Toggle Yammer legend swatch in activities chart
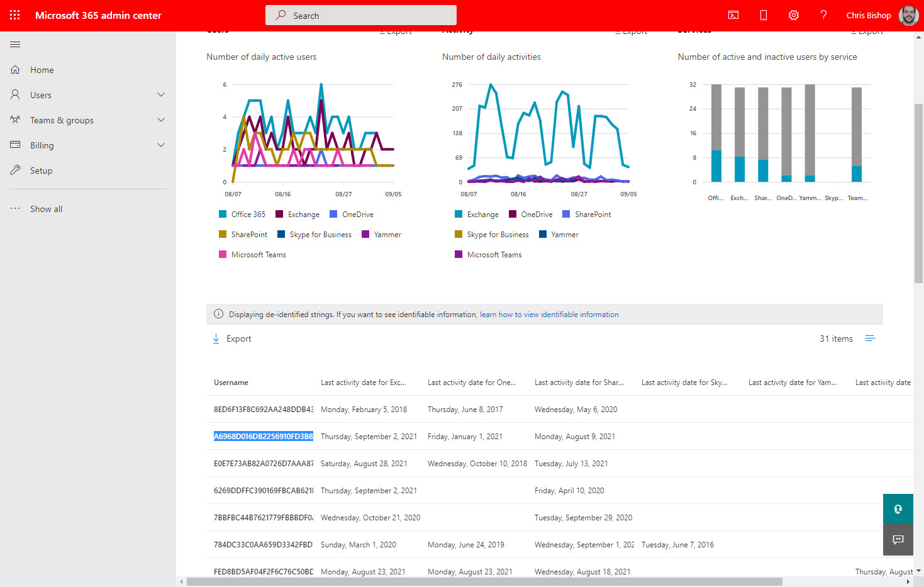The height and width of the screenshot is (587, 924). (x=543, y=234)
